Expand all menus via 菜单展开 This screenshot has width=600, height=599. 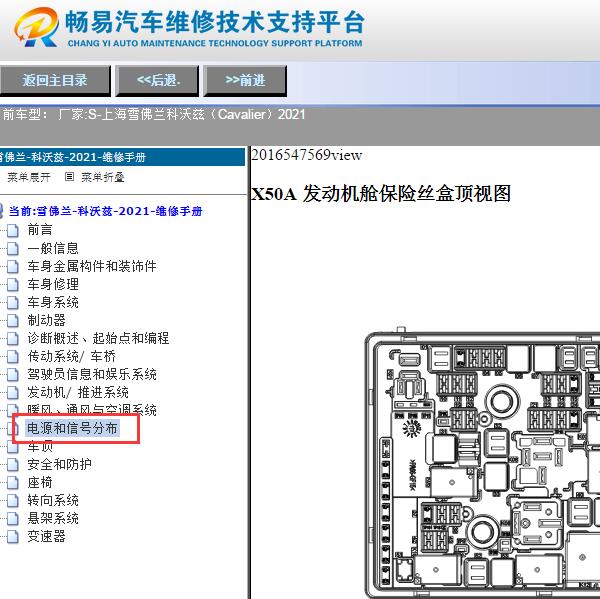[29, 177]
